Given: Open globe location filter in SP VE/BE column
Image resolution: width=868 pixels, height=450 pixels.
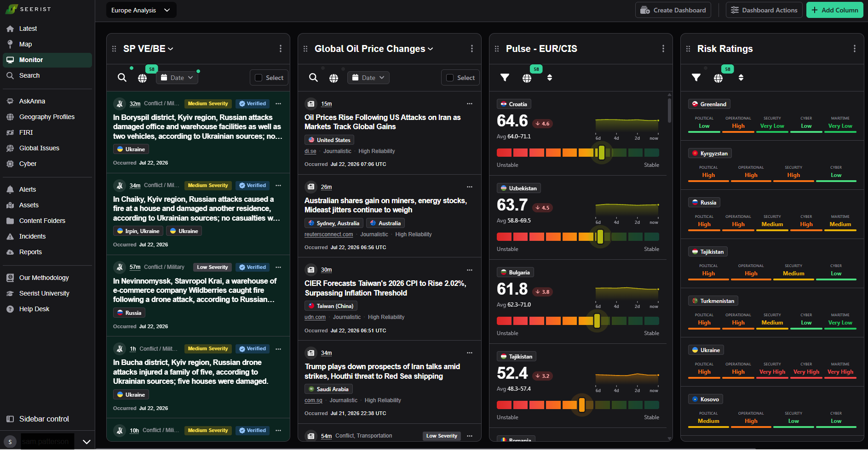Looking at the screenshot, I should coord(143,78).
